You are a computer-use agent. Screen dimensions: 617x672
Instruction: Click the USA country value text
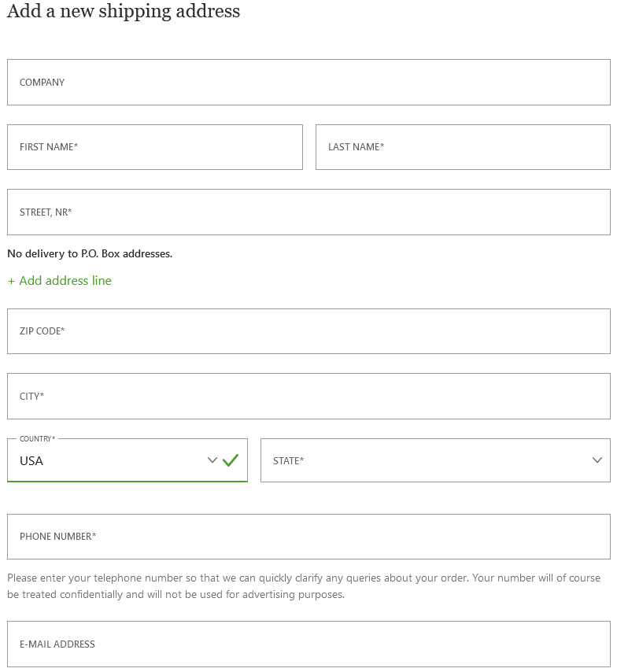pyautogui.click(x=31, y=461)
